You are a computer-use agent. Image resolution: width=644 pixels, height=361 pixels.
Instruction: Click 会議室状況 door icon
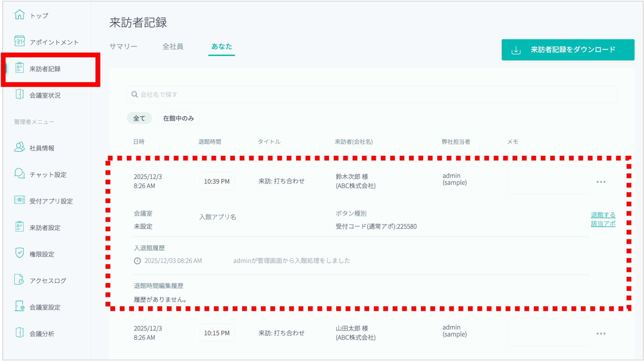pos(19,94)
